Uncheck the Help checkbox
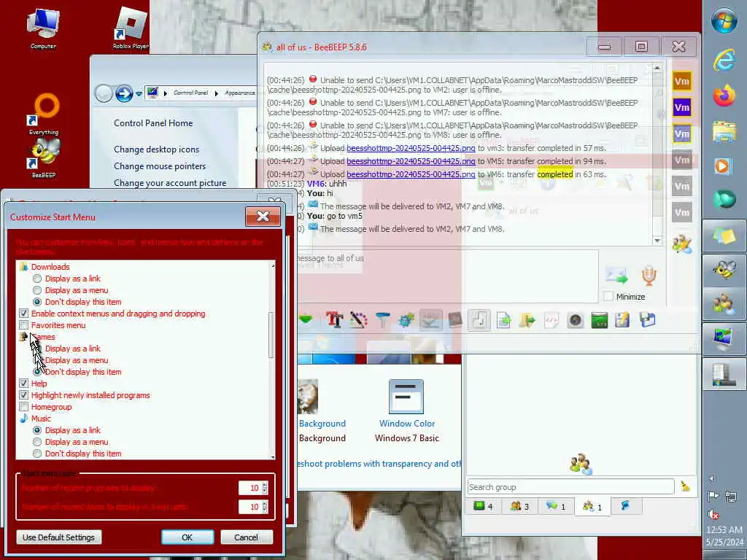The height and width of the screenshot is (560, 747). point(24,384)
